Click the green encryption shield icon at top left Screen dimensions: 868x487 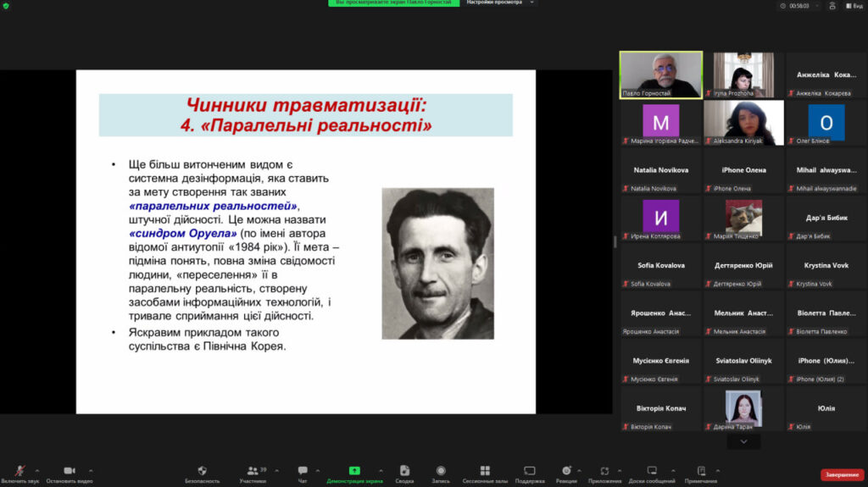(6, 5)
